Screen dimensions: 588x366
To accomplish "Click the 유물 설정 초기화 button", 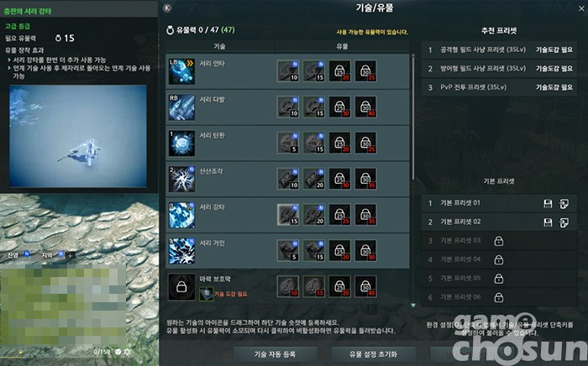I will tap(373, 354).
